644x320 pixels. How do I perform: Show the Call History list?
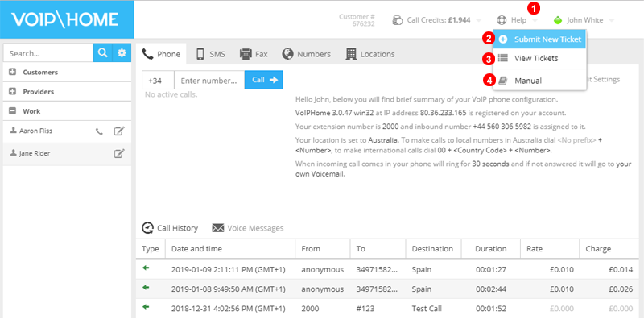(170, 228)
